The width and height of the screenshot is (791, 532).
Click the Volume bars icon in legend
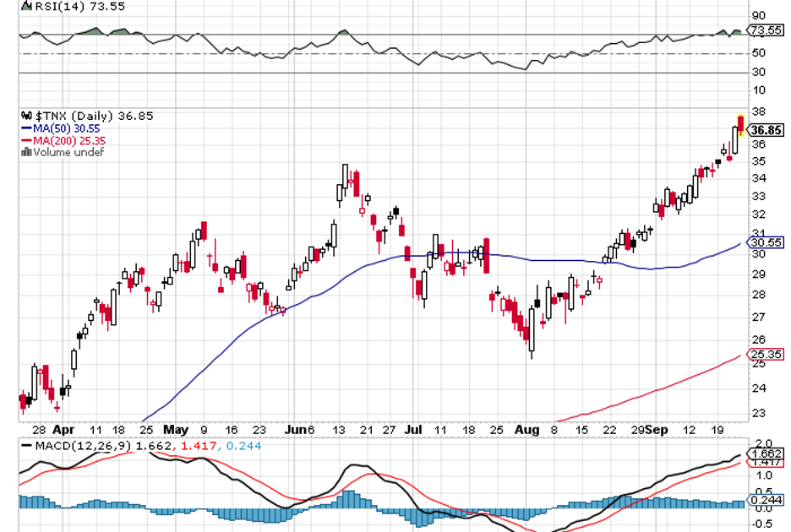tap(25, 153)
